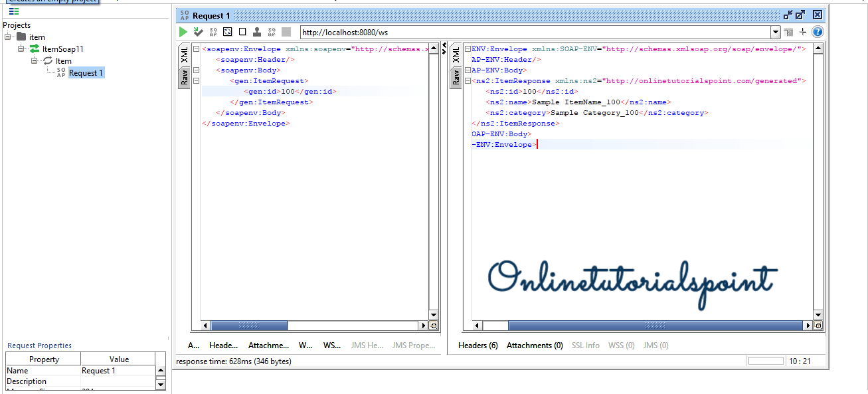Switch request editor to Raw tab
The height and width of the screenshot is (394, 868).
pyautogui.click(x=184, y=77)
